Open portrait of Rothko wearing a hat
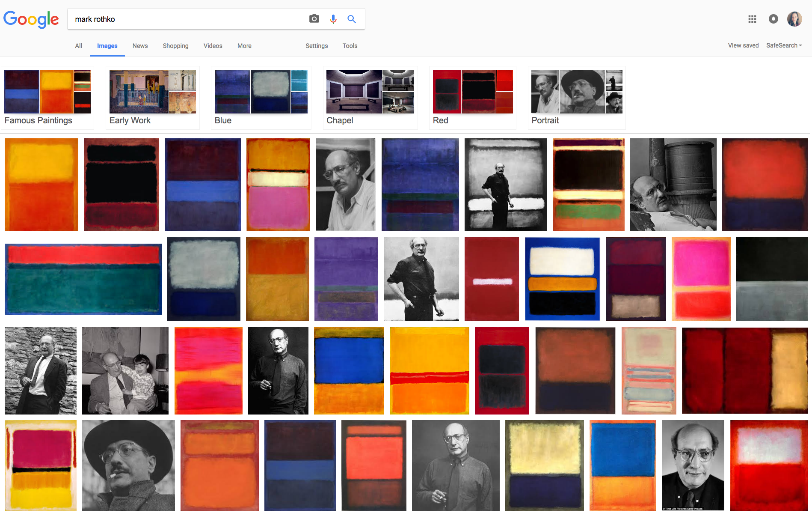Image resolution: width=812 pixels, height=516 pixels. pos(128,465)
